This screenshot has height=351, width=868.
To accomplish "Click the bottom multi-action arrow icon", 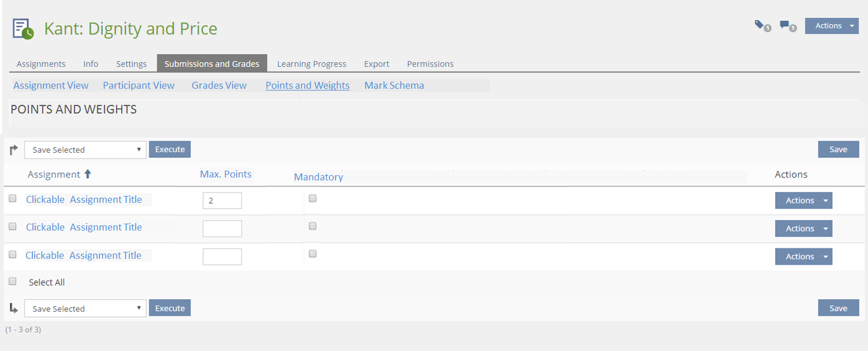I will [x=14, y=308].
